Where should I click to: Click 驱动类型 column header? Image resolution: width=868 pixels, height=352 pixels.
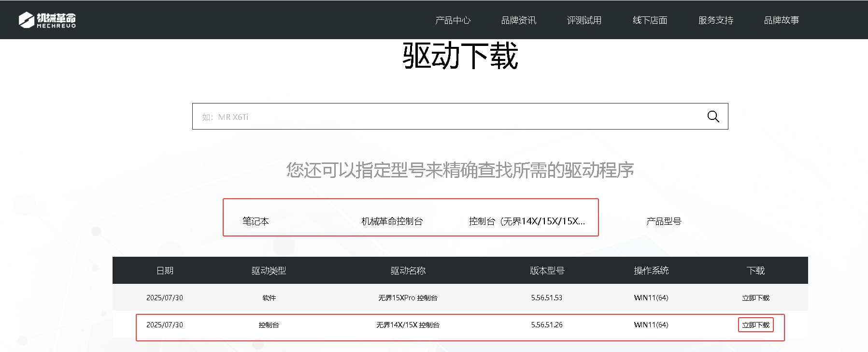coord(269,271)
